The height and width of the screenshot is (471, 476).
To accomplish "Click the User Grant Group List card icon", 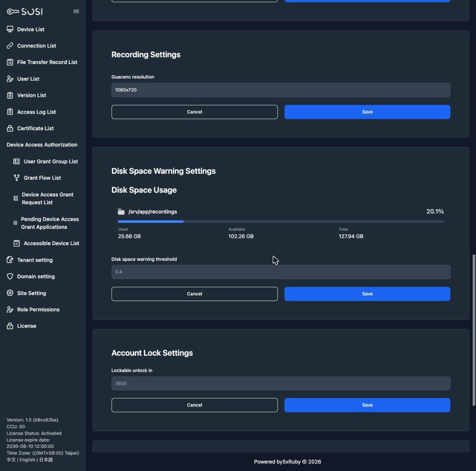I will click(x=17, y=161).
